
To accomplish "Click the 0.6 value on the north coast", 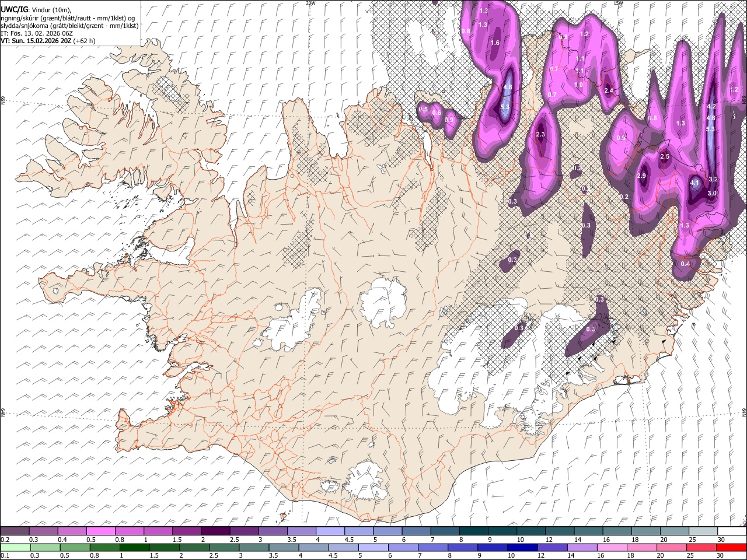I will point(437,113).
